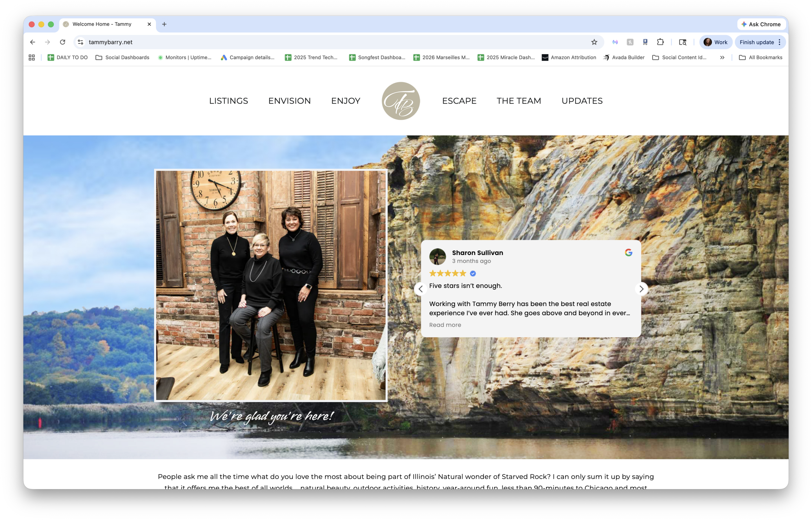Open the Chrome extensions puzzle icon
The height and width of the screenshot is (520, 812).
coord(660,42)
